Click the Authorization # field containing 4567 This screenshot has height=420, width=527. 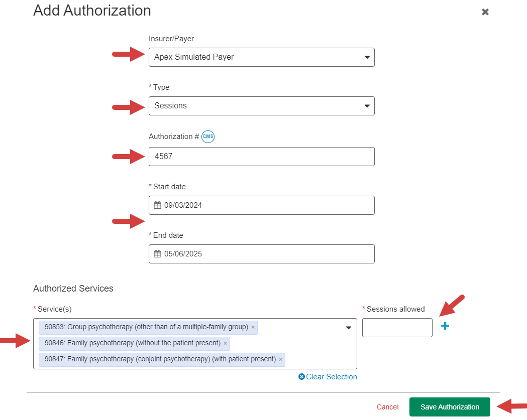click(261, 156)
